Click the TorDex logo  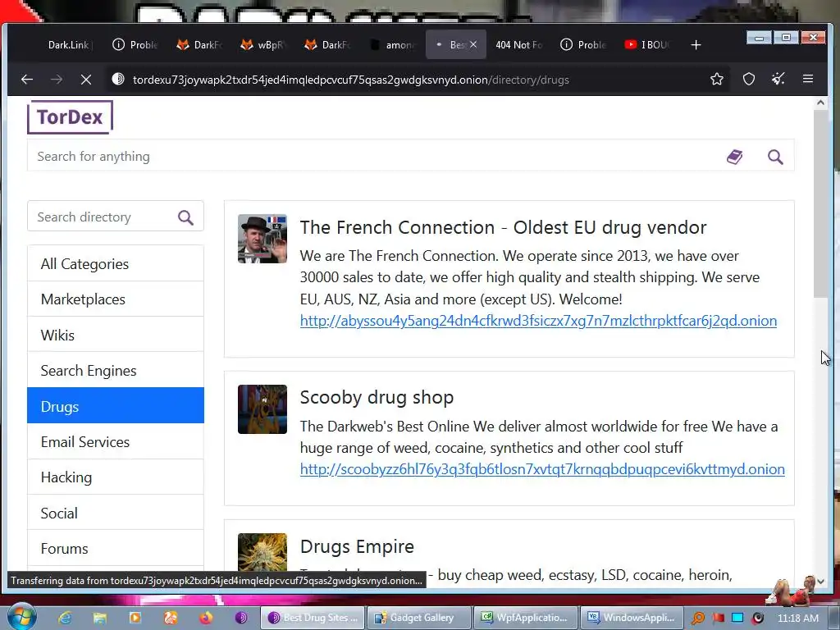coord(71,116)
